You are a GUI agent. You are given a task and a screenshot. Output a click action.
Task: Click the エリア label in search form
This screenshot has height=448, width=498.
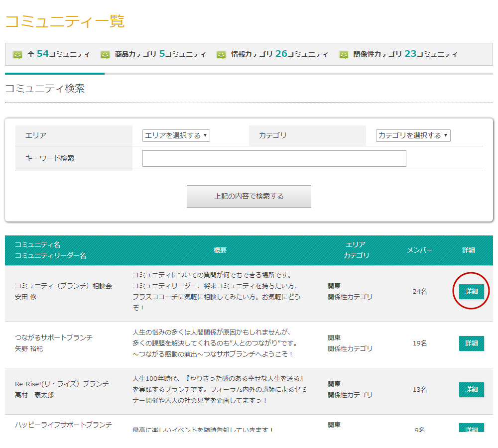36,135
